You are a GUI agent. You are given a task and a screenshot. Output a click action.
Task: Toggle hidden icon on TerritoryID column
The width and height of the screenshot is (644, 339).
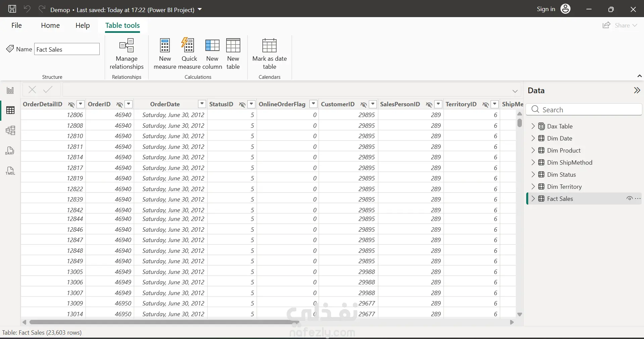pyautogui.click(x=485, y=104)
